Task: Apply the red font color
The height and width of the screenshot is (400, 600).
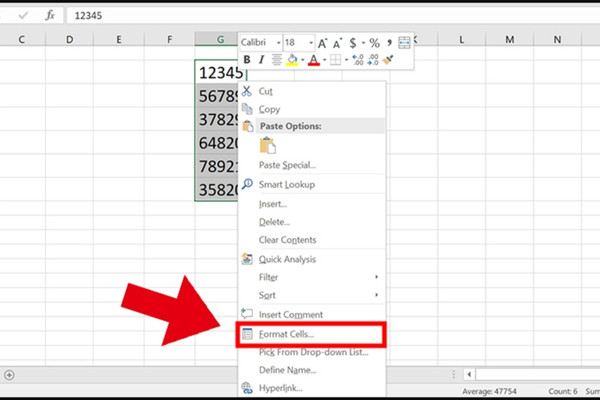Action: coord(314,60)
